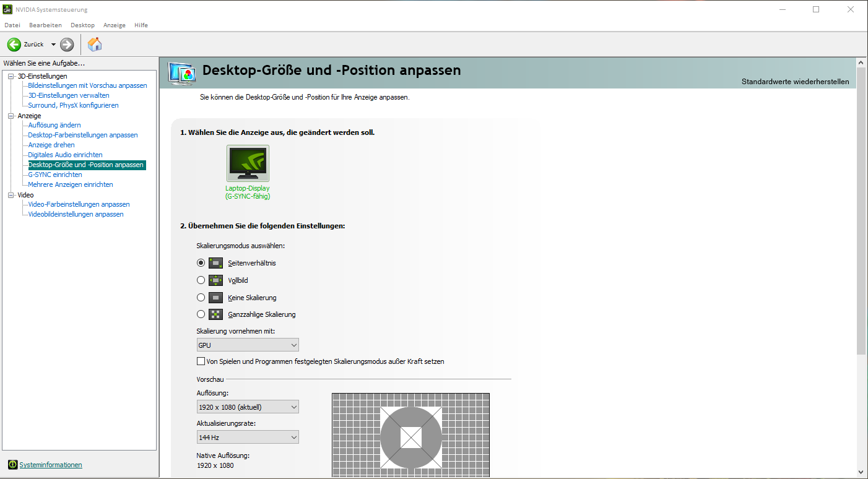Click the forward arrow navigation icon
Image resolution: width=868 pixels, height=479 pixels.
pyautogui.click(x=67, y=45)
